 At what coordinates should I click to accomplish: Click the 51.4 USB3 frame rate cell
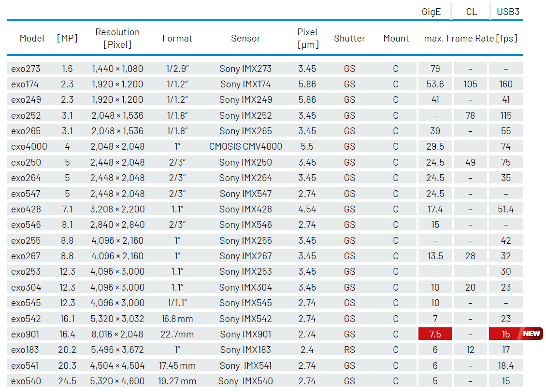[505, 209]
